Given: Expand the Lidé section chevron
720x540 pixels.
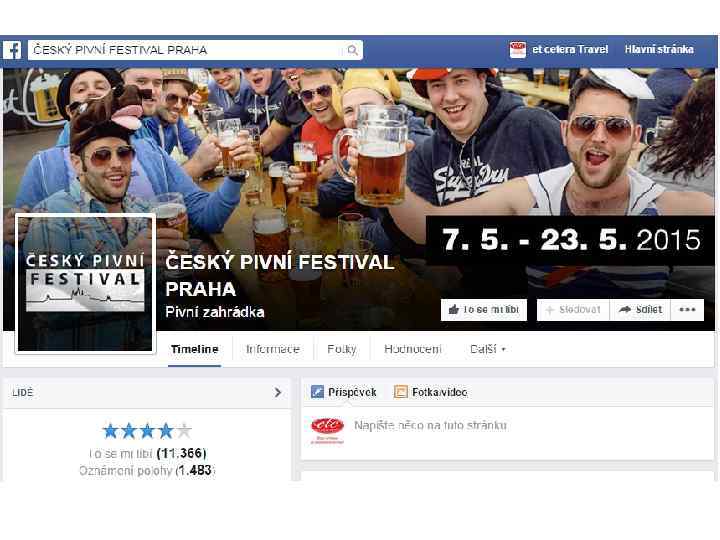Looking at the screenshot, I should 277,393.
